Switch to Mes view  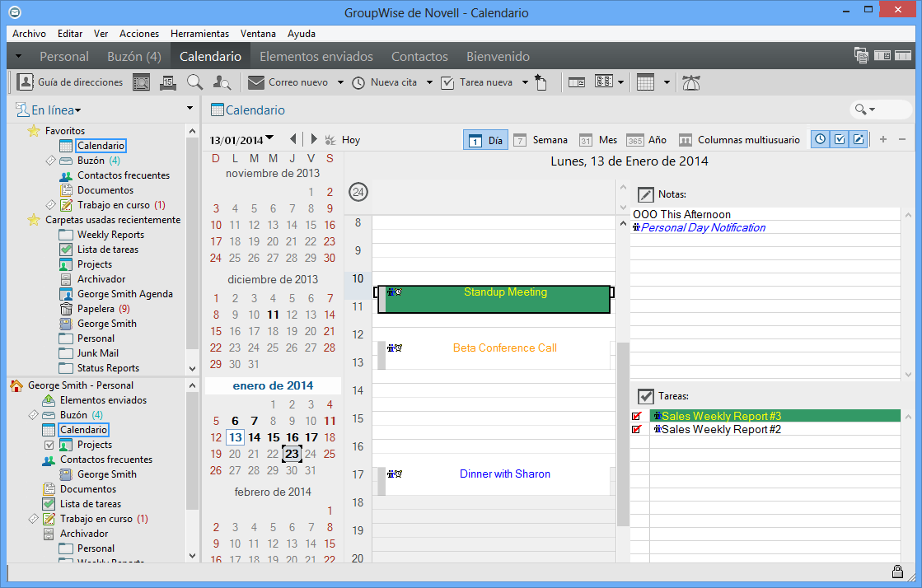[598, 140]
